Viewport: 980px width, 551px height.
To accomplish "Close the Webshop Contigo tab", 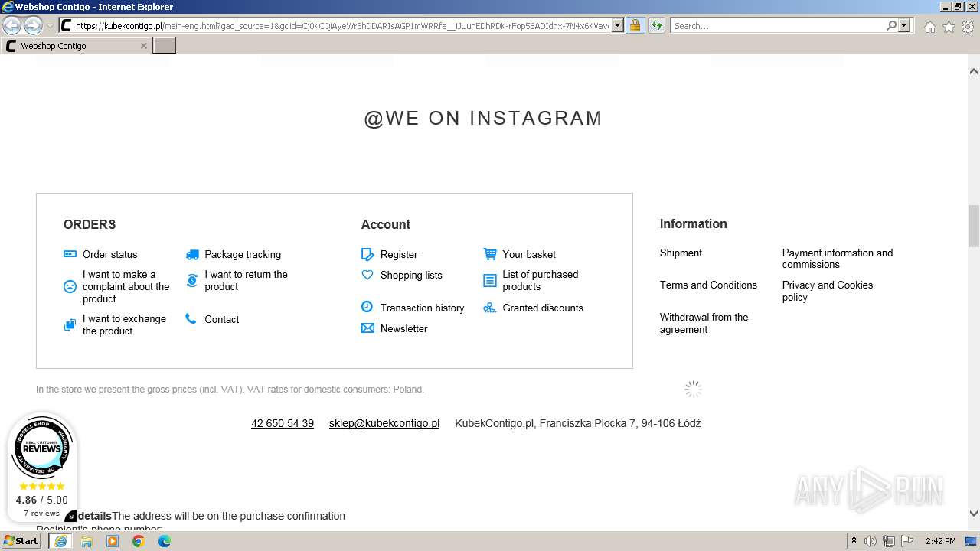I will pos(143,46).
